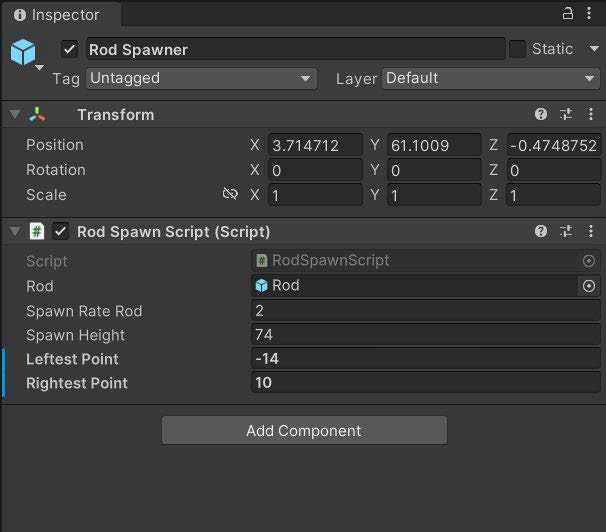
Task: Open Transform component more options menu
Action: 590,115
